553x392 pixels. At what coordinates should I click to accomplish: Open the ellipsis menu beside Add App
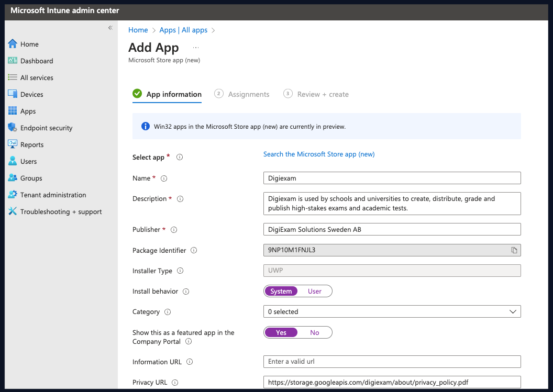point(196,48)
